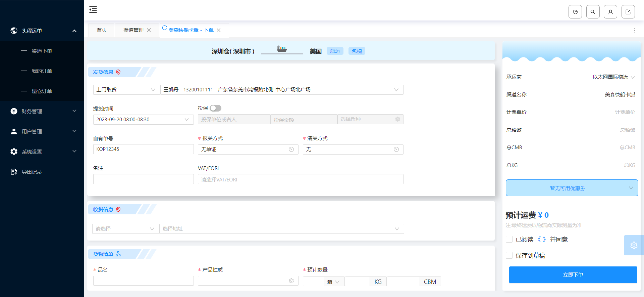Click the yen icon beside 财务管理
Screen dimensions: 644x297
click(x=14, y=111)
